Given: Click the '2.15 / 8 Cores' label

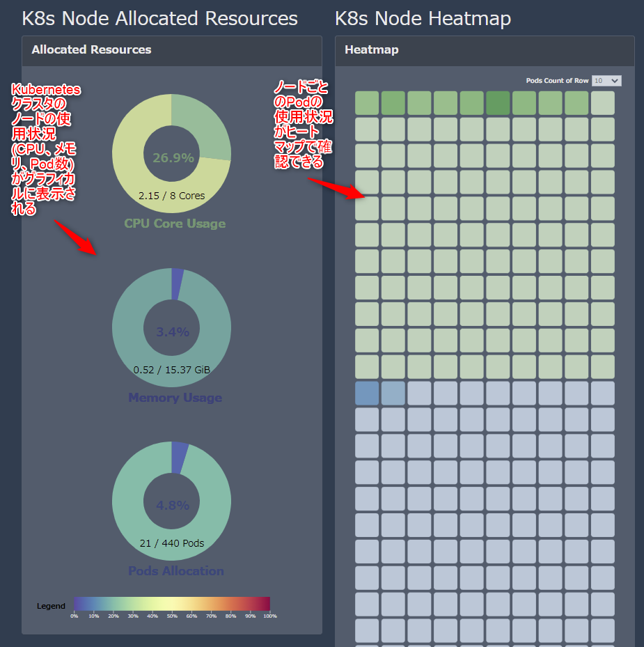Looking at the screenshot, I should coord(172,196).
